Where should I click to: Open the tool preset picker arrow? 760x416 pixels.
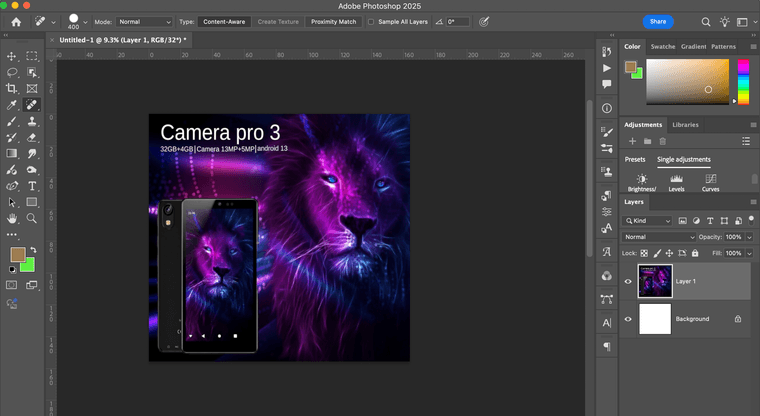[x=53, y=22]
